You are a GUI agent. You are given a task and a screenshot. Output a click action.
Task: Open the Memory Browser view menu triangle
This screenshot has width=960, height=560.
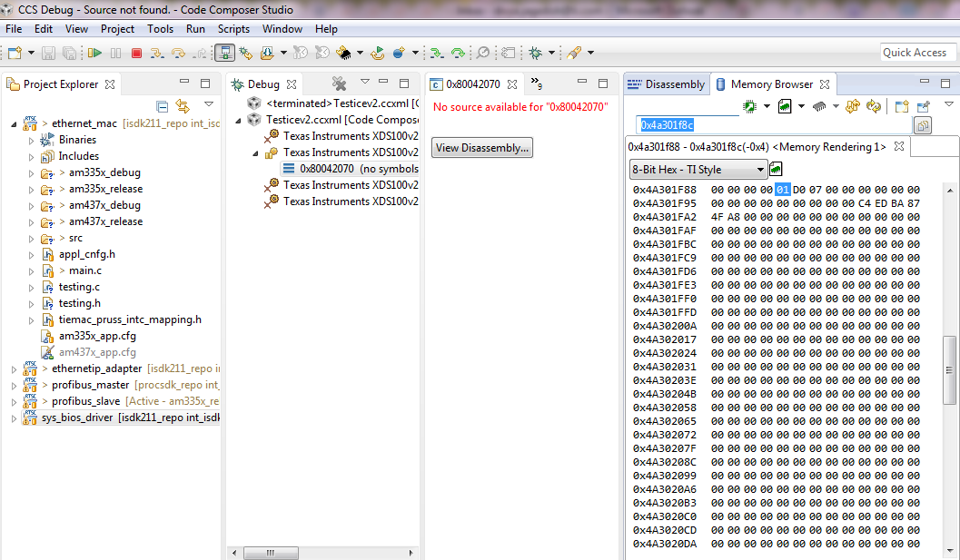coord(949,104)
